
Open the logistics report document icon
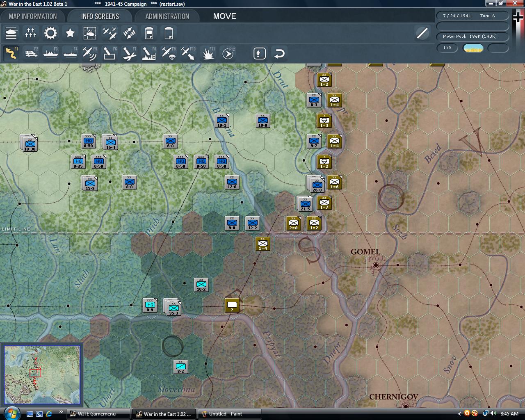[x=149, y=33]
